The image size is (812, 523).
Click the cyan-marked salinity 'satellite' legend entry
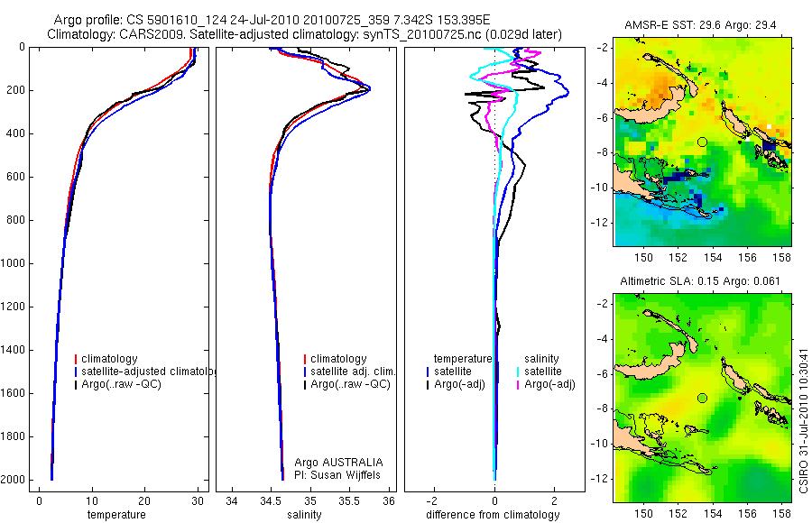[543, 372]
